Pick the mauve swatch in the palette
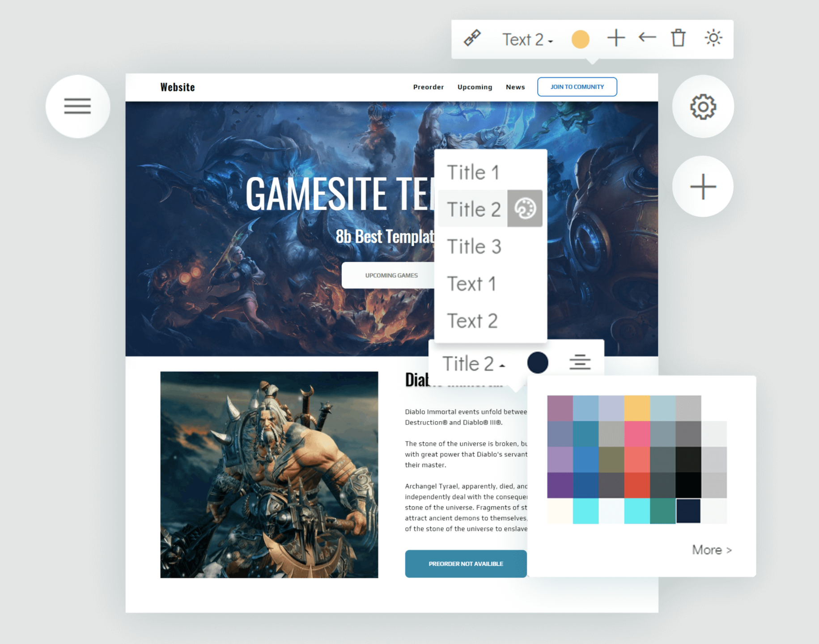 (560, 408)
